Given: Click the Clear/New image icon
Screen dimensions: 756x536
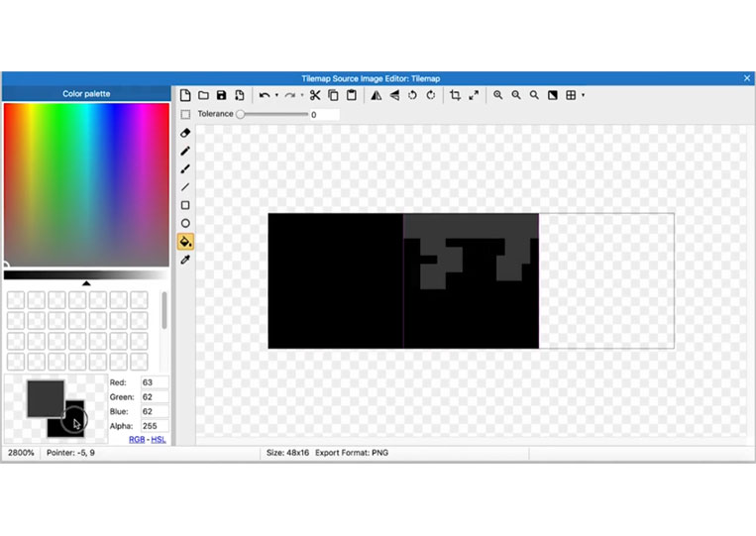Looking at the screenshot, I should pos(185,95).
